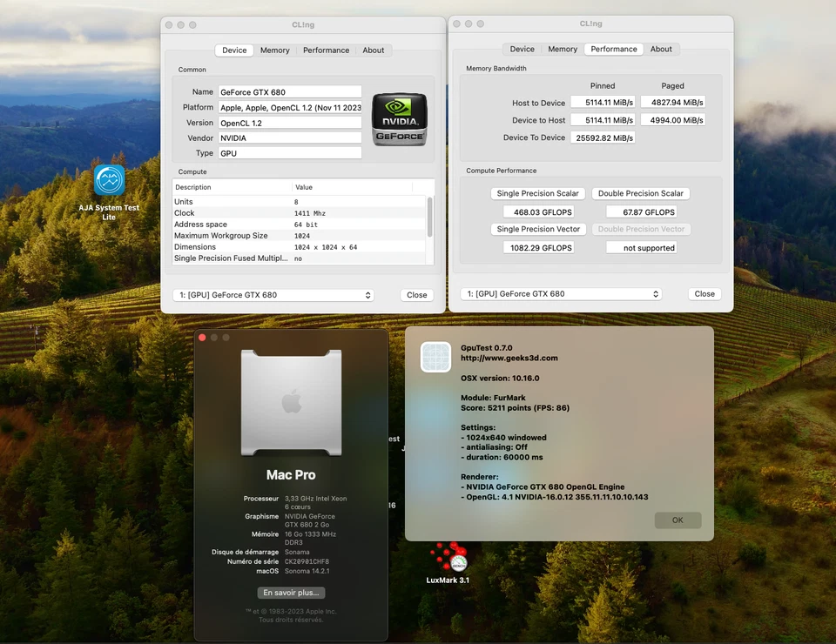Screen dimensions: 836x644
Task: Expand the GeForce GTX 680 device selector on right
Action: click(x=560, y=293)
